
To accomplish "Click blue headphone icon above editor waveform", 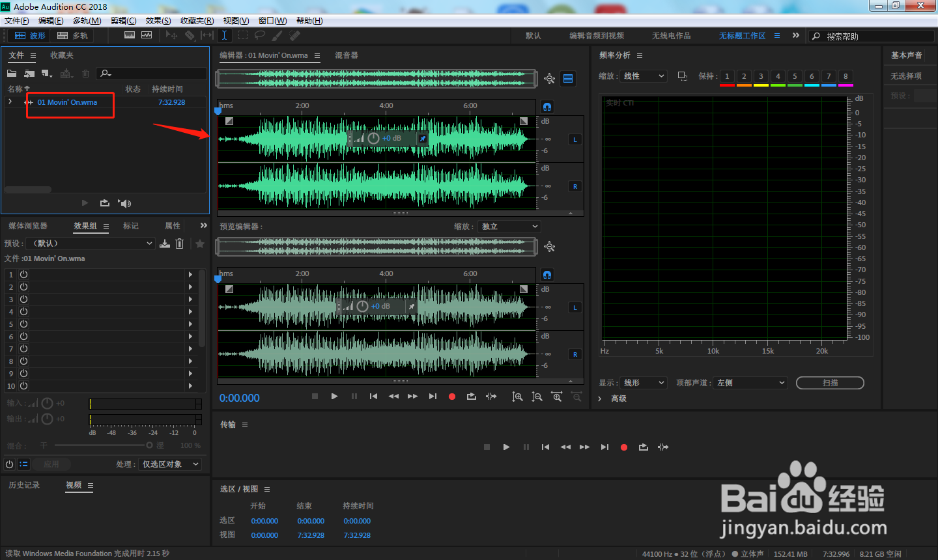I will pos(547,107).
